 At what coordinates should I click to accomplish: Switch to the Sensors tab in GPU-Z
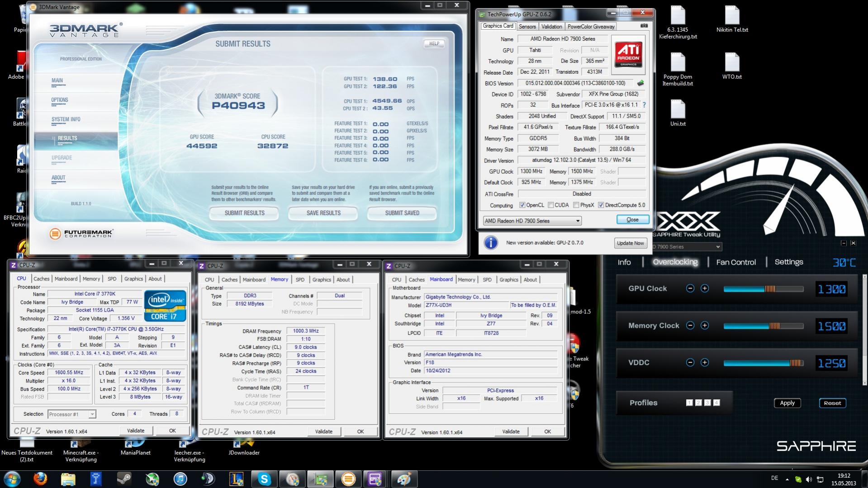[527, 26]
